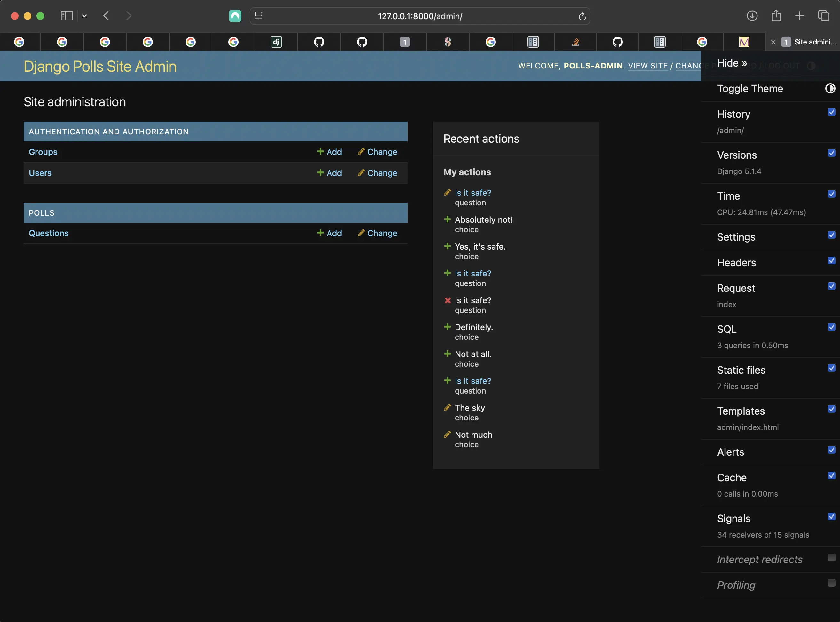Click the Toggle Theme half-circle icon
This screenshot has height=622, width=840.
point(830,89)
